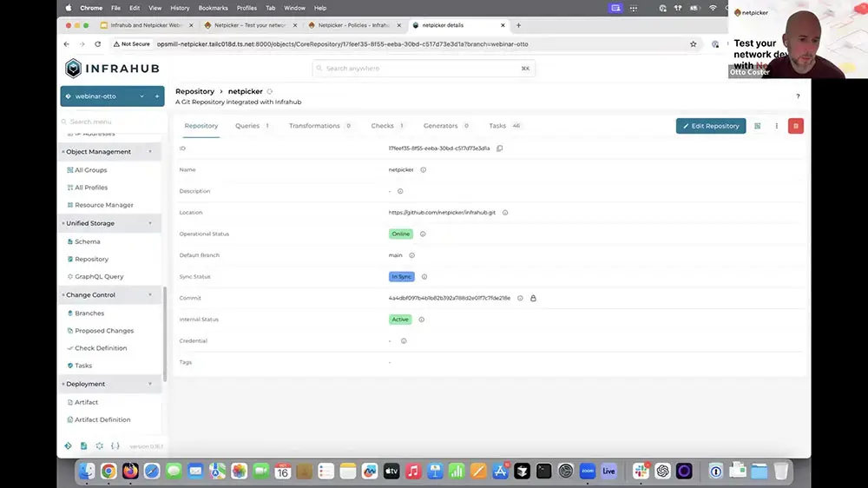
Task: Open info icon beside Location URL
Action: point(505,213)
